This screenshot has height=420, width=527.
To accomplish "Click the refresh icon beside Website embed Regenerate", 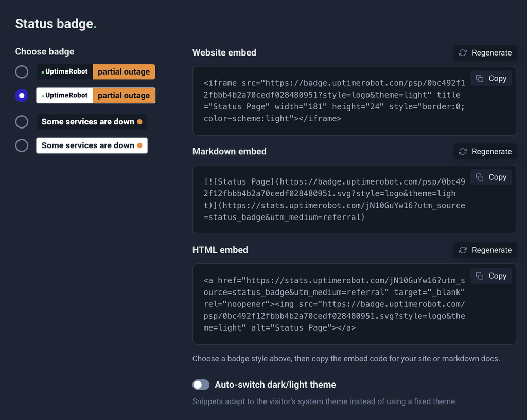I will click(463, 53).
